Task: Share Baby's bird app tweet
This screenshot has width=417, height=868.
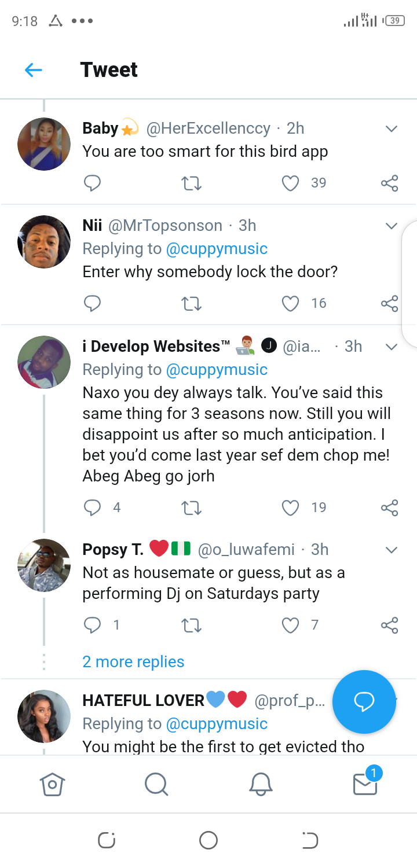Action: pyautogui.click(x=390, y=183)
